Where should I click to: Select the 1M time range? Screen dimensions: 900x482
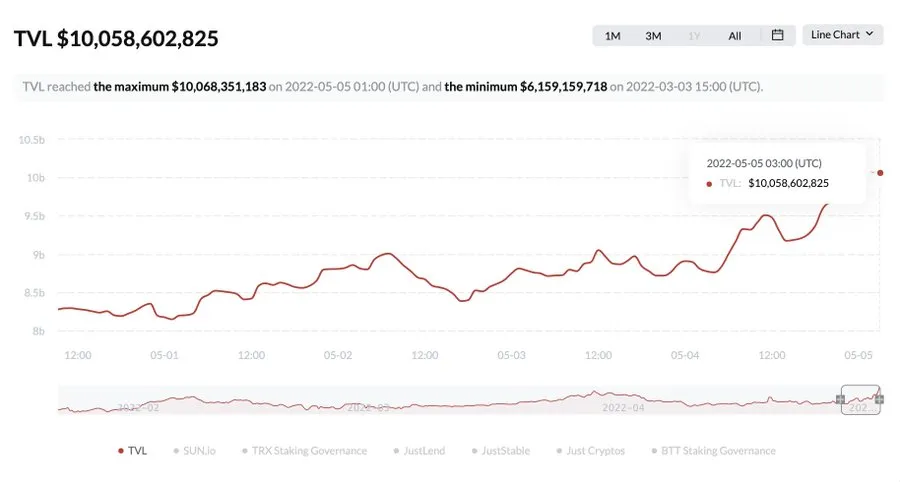[612, 36]
